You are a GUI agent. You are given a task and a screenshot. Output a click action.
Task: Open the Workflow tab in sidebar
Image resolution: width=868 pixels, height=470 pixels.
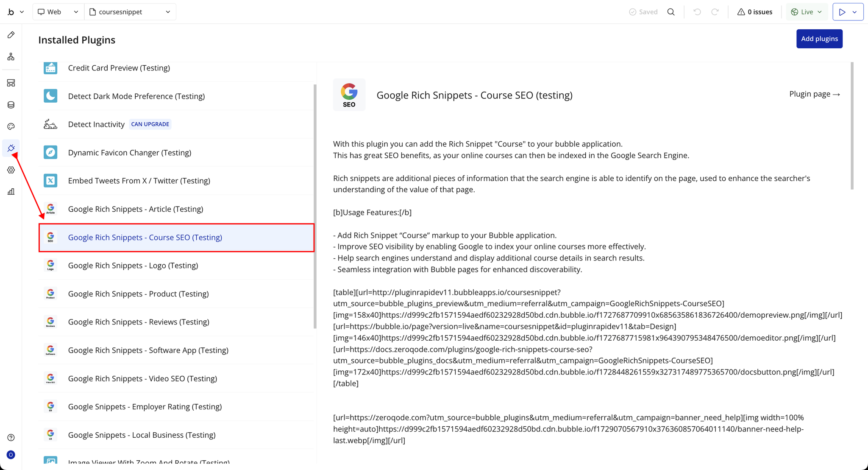click(x=11, y=56)
